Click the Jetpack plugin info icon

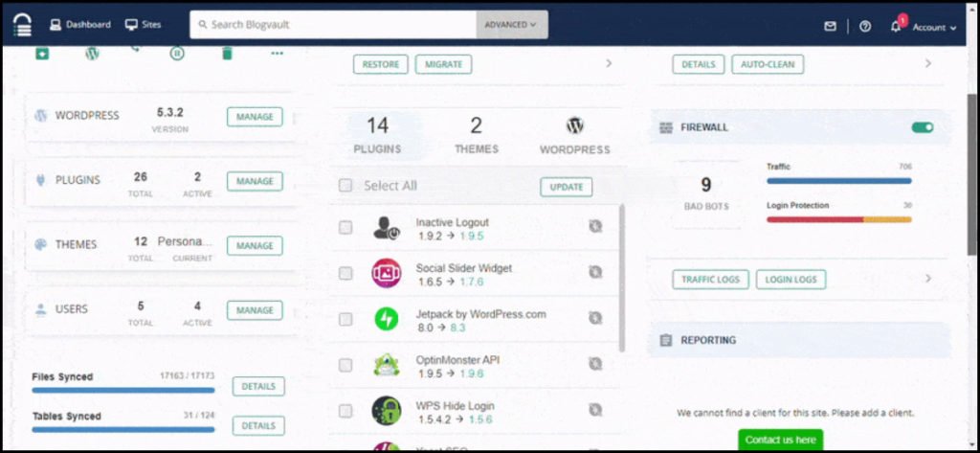tap(595, 318)
